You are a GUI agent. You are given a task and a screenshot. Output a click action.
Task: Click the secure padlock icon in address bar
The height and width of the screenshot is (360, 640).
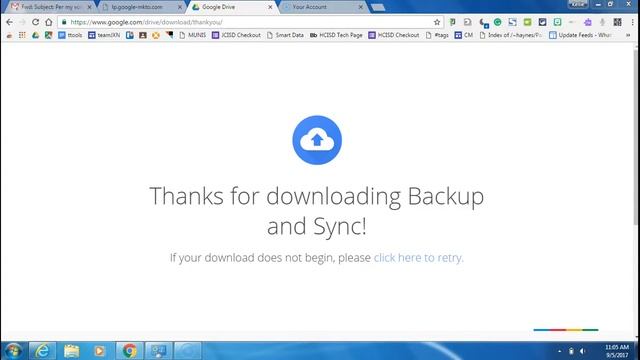[x=64, y=22]
